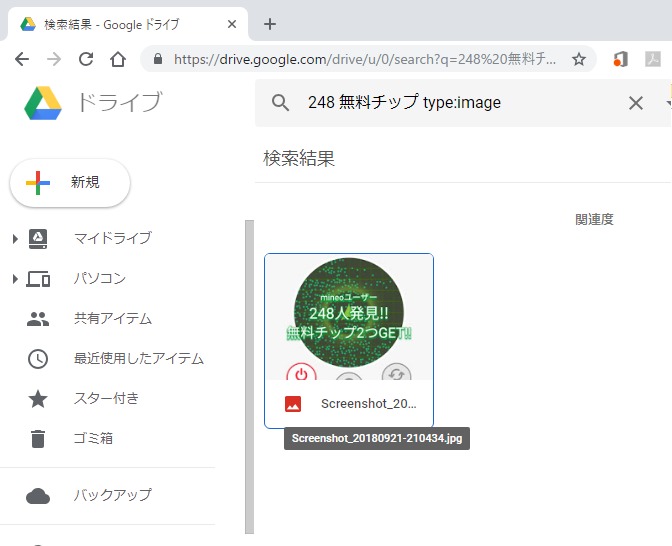Select the Screenshot_20180921 image thumbnail
The width and height of the screenshot is (672, 546).
pyautogui.click(x=349, y=317)
